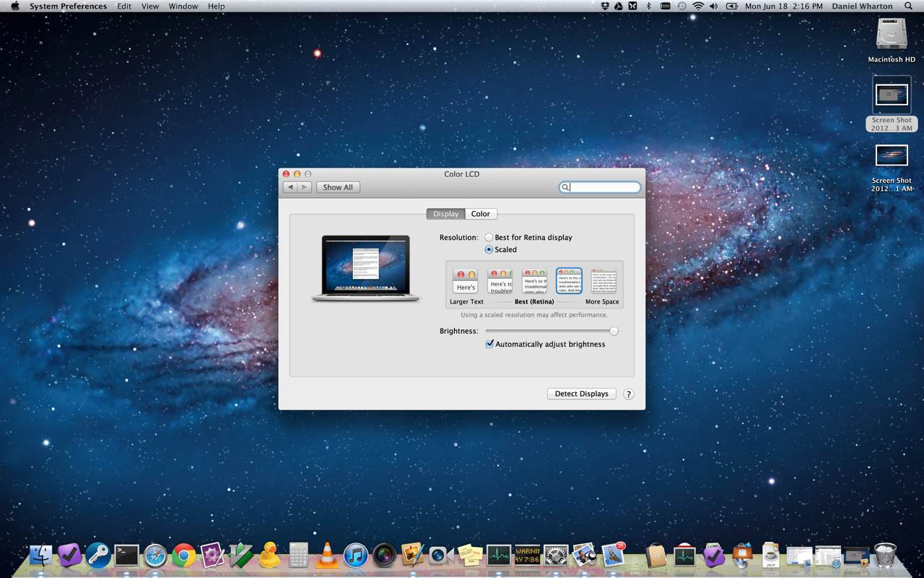Switch to the Color tab
This screenshot has height=578, width=924.
tap(480, 214)
